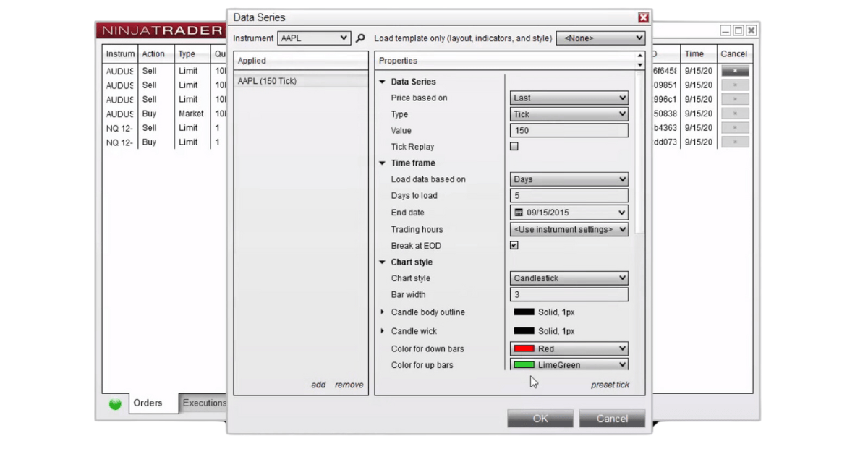Click the Value field containing 150

click(569, 130)
